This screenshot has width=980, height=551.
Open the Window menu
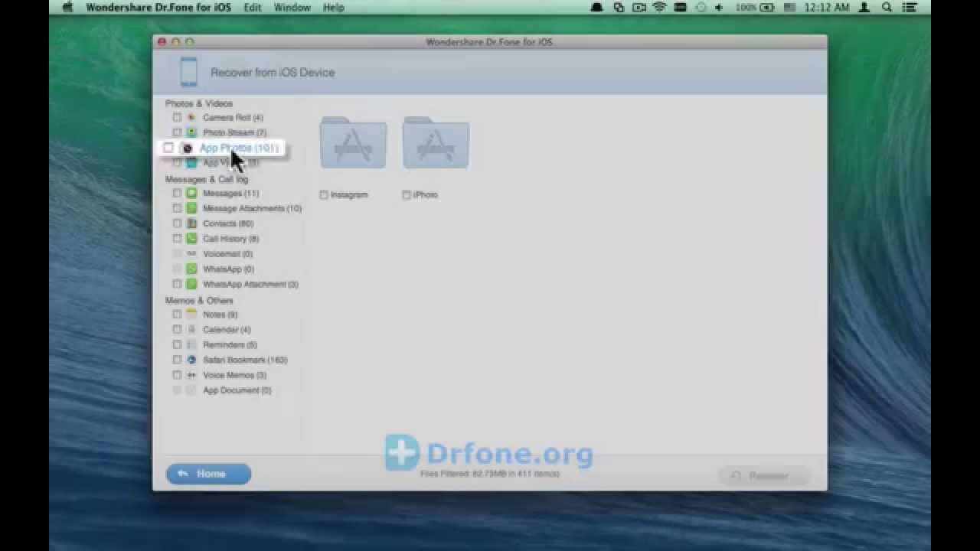click(292, 8)
